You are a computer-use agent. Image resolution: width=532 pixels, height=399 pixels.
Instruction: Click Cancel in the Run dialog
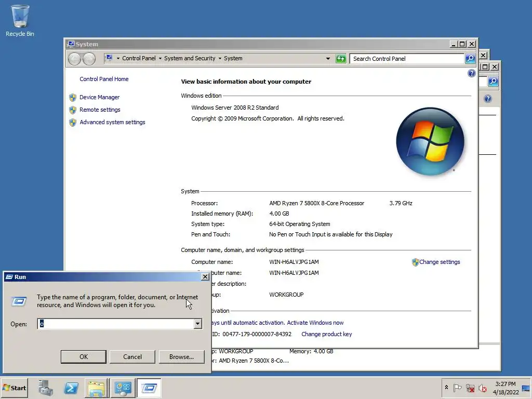click(x=132, y=356)
